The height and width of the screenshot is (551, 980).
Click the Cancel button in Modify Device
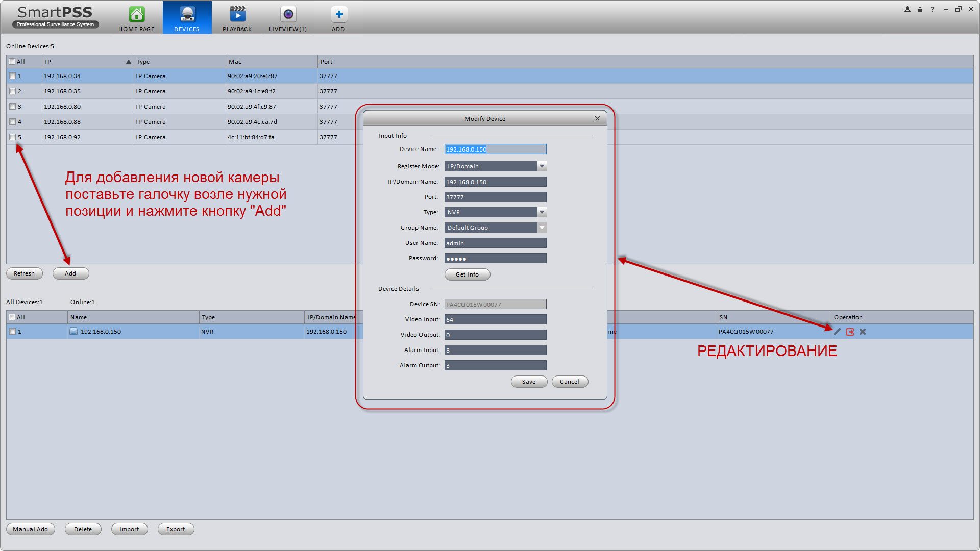(x=568, y=382)
